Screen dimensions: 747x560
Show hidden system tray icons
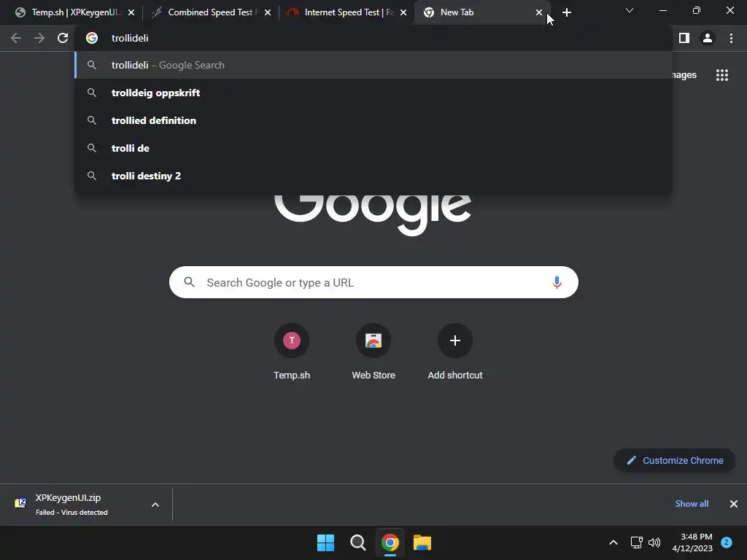(x=614, y=542)
